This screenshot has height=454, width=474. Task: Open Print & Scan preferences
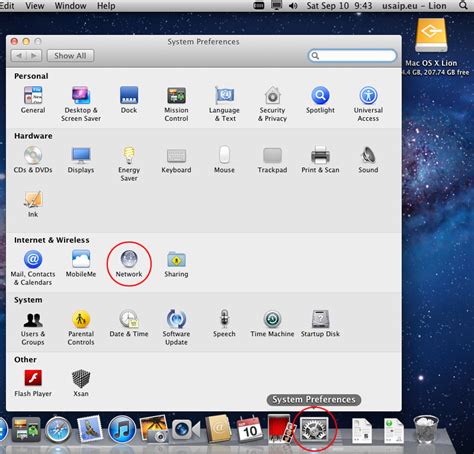pyautogui.click(x=320, y=160)
